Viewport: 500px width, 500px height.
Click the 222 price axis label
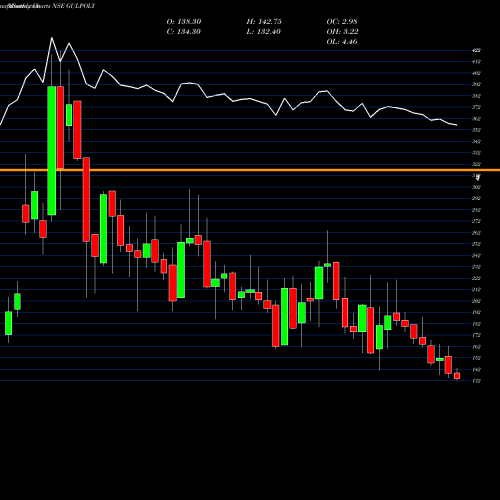[476, 278]
